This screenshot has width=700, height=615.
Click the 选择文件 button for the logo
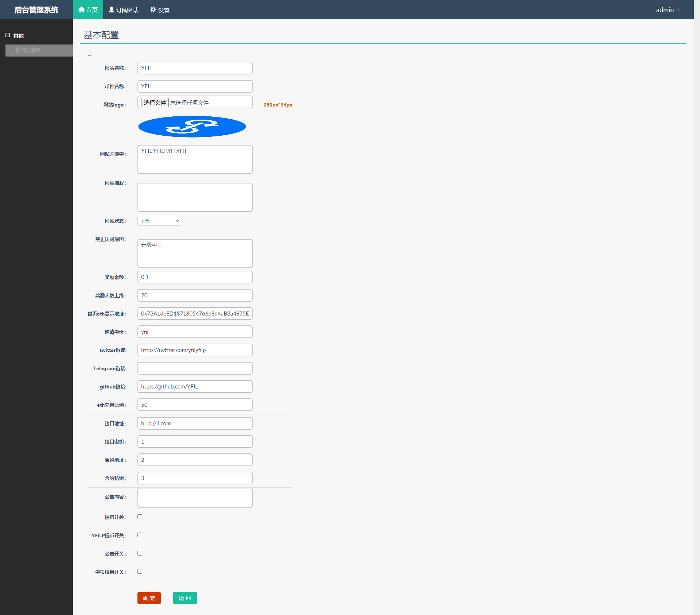coord(155,102)
